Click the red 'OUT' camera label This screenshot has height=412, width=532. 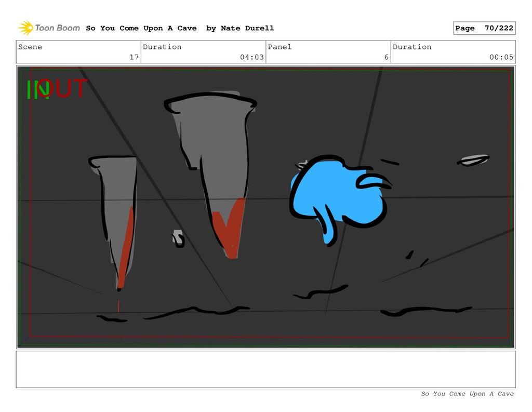coord(62,88)
